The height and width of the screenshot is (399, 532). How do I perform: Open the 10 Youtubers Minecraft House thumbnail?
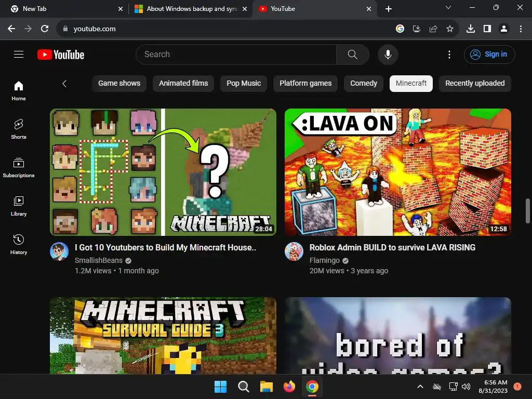click(x=163, y=172)
